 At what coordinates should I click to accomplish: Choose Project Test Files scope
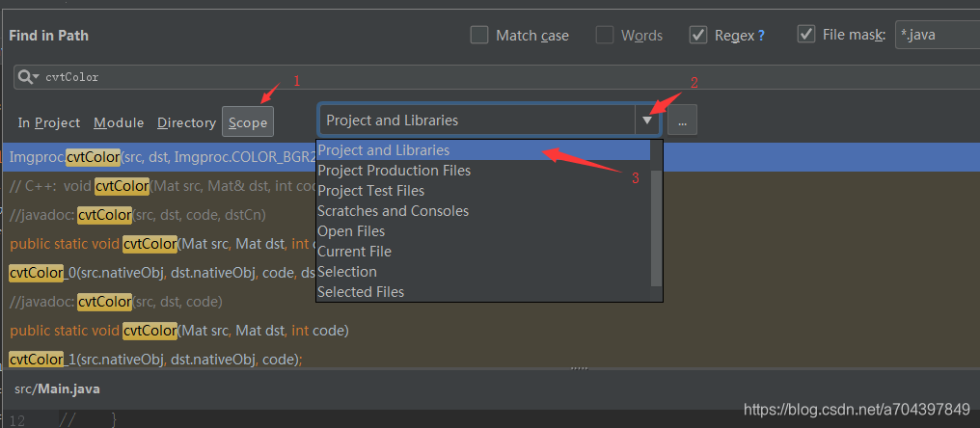(483, 191)
